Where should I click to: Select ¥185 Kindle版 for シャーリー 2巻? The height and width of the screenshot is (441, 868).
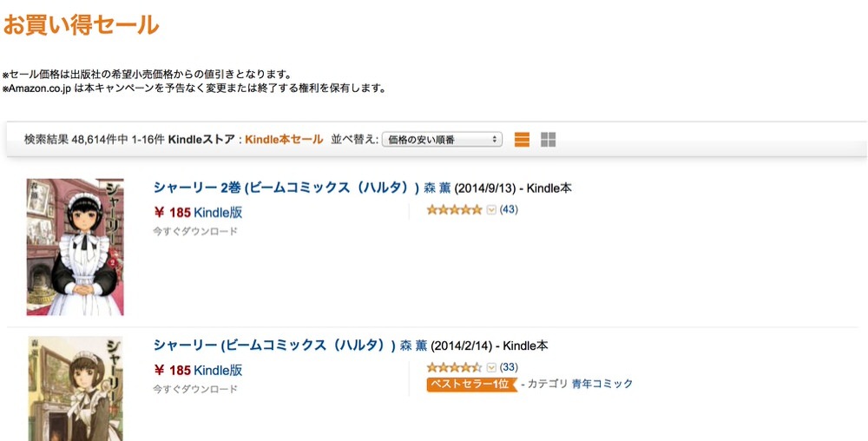(x=198, y=213)
